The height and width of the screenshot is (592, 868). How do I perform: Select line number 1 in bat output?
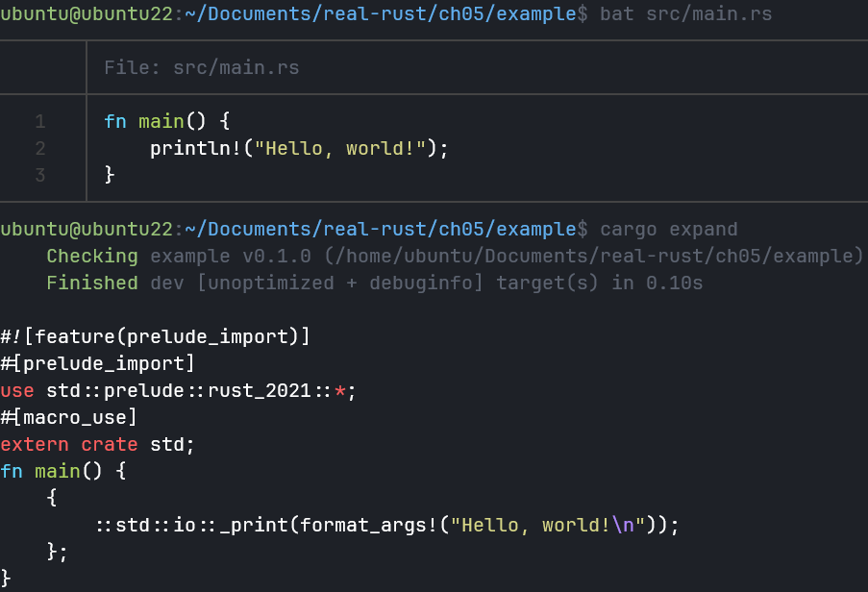(40, 122)
